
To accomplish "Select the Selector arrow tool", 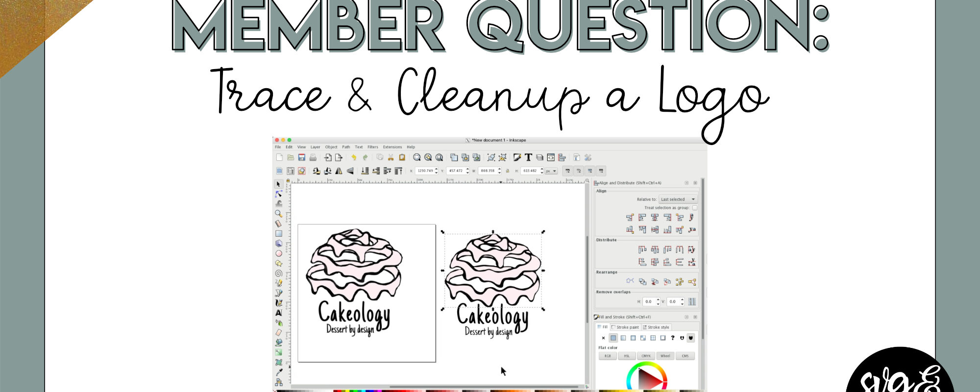I will (278, 184).
